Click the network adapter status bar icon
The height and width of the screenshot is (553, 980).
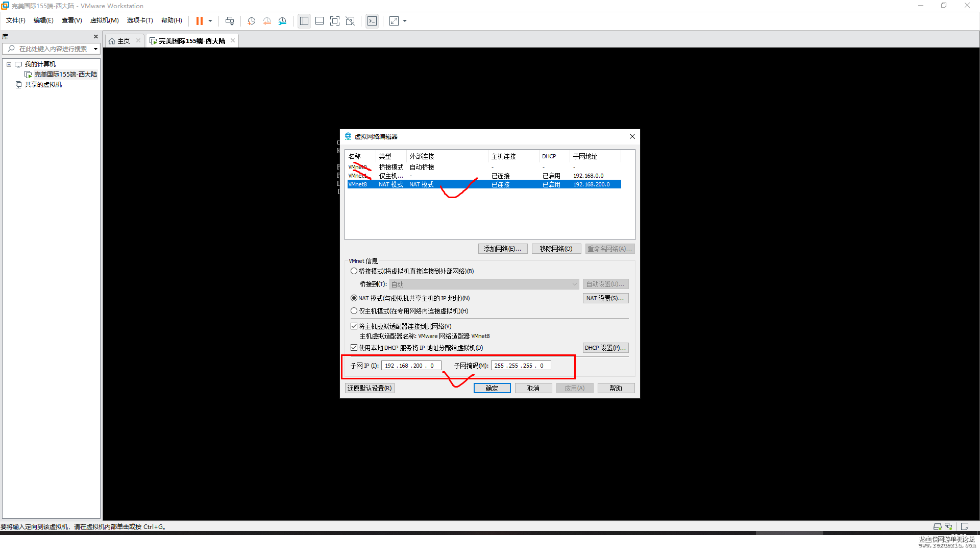(948, 527)
